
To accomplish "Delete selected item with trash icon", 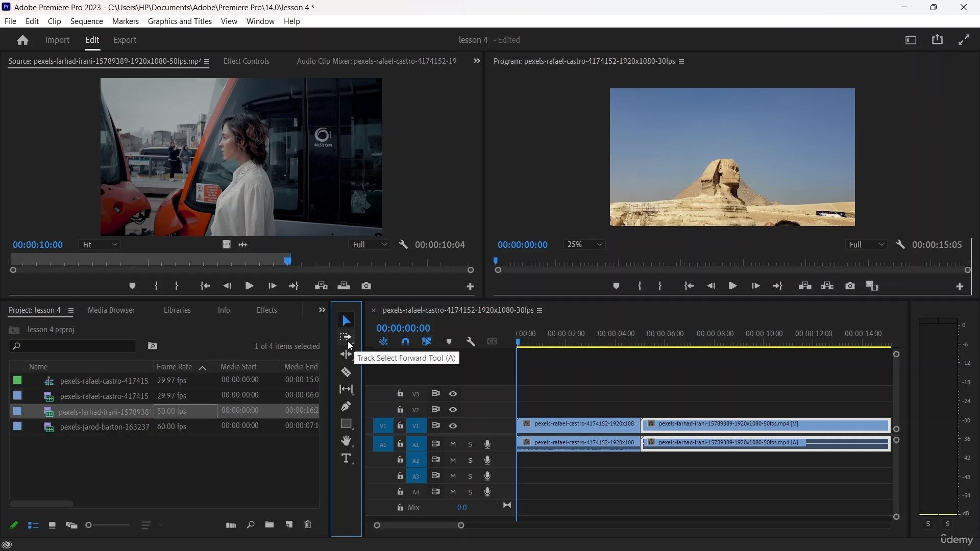I will click(x=308, y=525).
